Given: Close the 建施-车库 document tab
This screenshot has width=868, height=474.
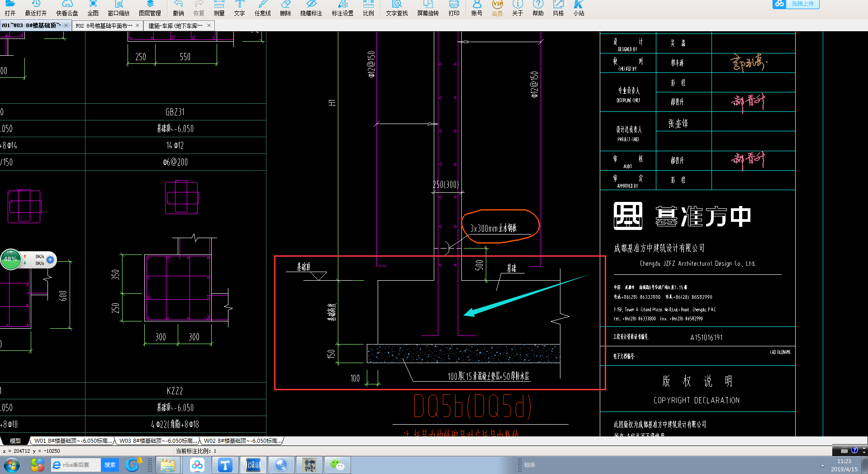Looking at the screenshot, I should pyautogui.click(x=209, y=25).
